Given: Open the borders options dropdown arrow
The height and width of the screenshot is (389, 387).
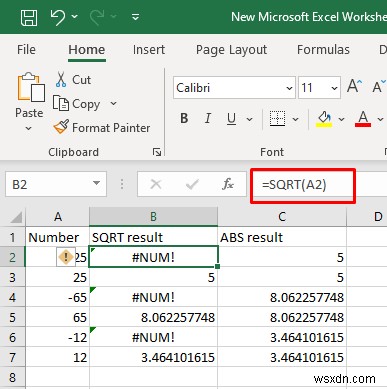Looking at the screenshot, I should click(x=295, y=119).
